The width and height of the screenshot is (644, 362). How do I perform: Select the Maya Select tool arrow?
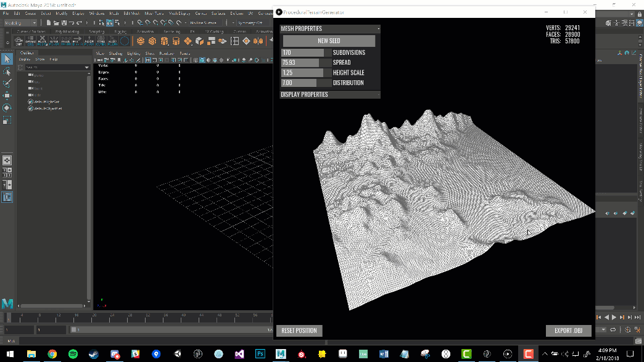[x=7, y=59]
